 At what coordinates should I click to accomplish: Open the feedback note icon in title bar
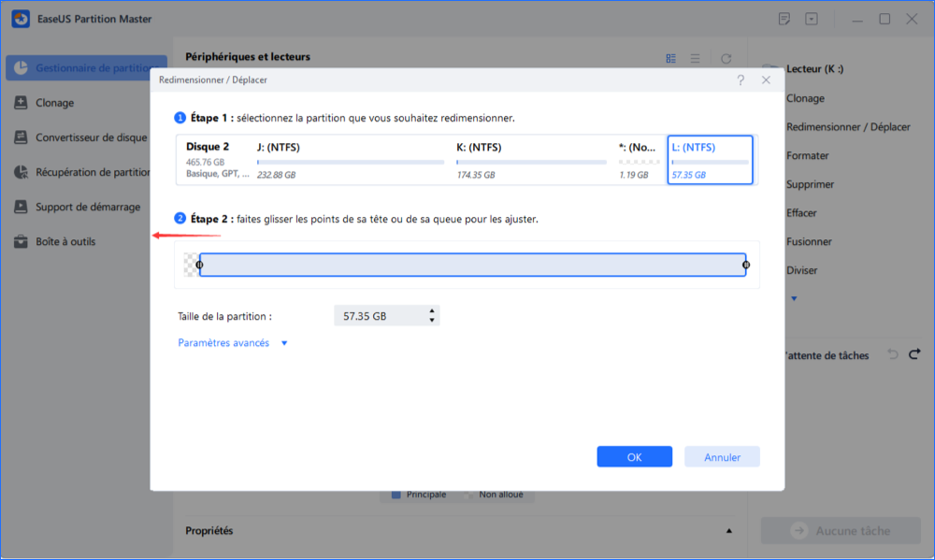click(x=784, y=19)
